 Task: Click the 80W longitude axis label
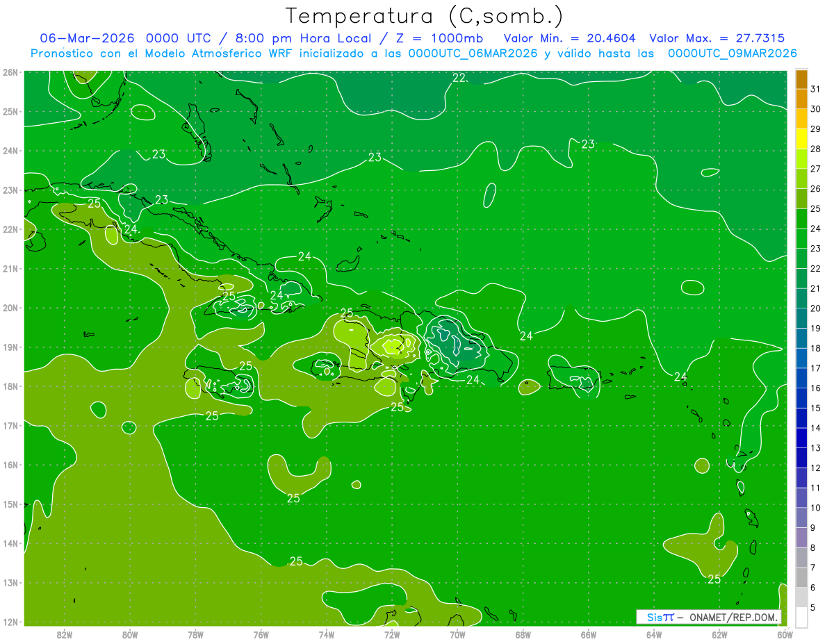[x=130, y=634]
